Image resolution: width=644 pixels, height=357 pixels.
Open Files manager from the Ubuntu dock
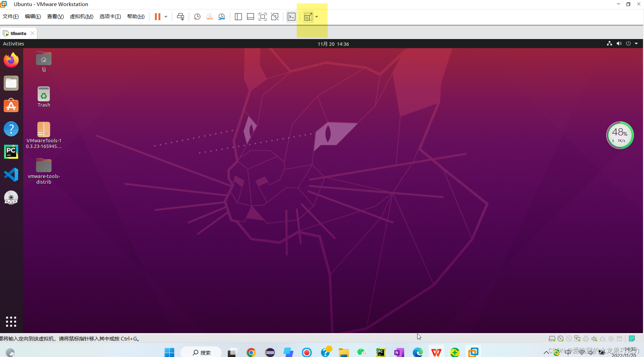click(11, 83)
